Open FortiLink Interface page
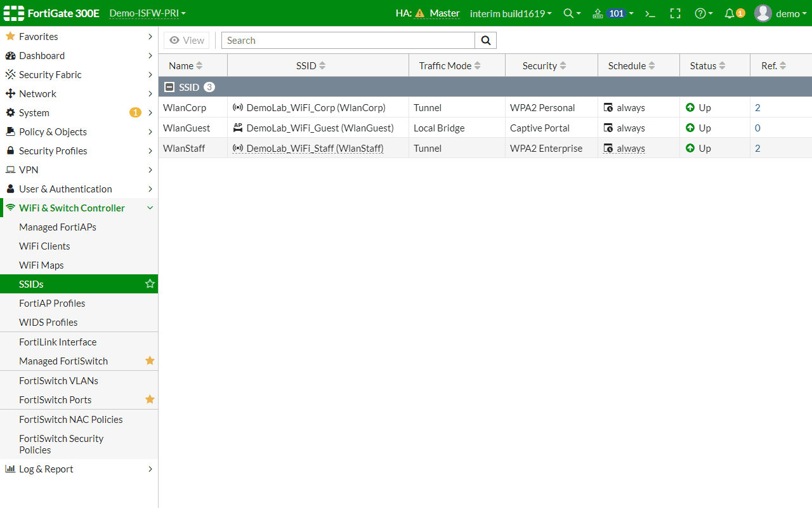Image resolution: width=812 pixels, height=508 pixels. (79, 342)
